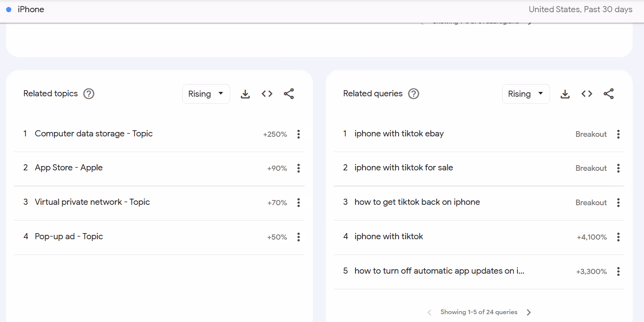Open Rising dropdown in Related topics
The width and height of the screenshot is (644, 322).
pos(206,94)
